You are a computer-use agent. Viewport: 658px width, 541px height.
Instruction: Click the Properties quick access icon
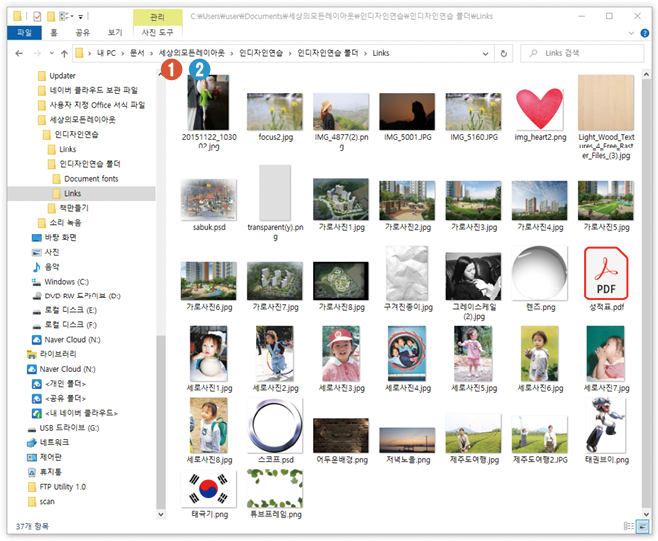point(37,16)
